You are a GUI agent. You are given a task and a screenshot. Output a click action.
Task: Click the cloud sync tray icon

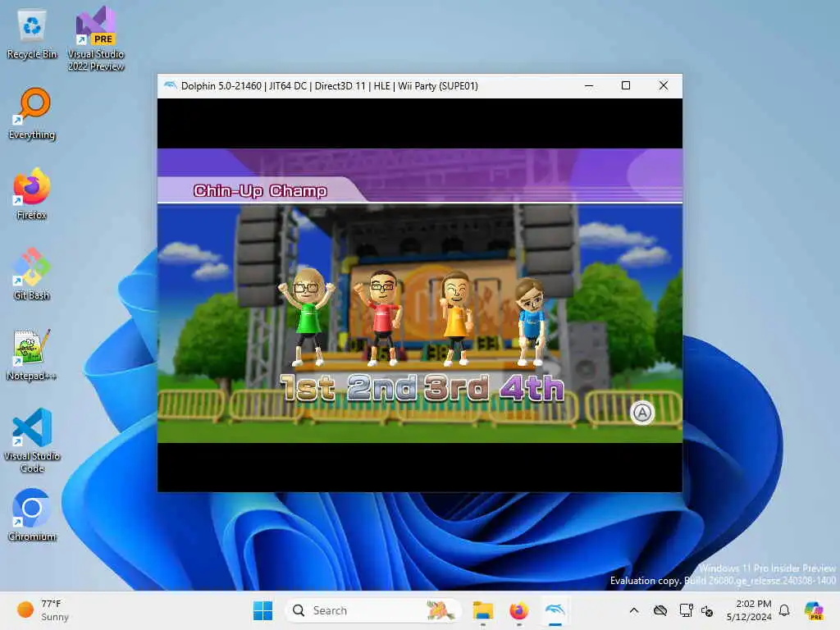click(x=660, y=610)
